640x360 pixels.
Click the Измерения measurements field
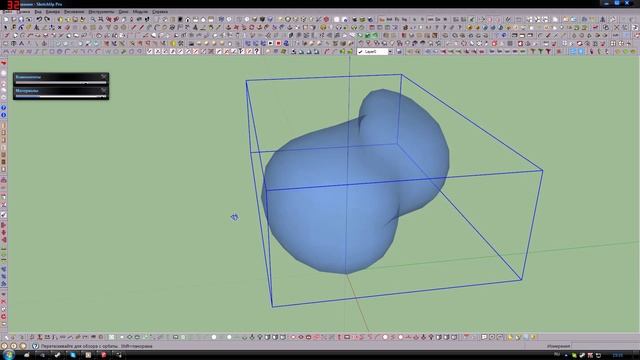point(604,346)
